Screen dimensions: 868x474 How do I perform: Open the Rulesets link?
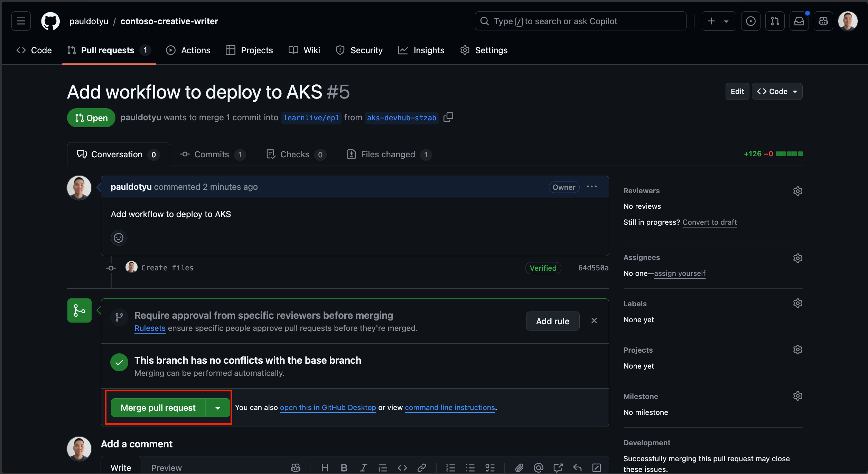[150, 328]
